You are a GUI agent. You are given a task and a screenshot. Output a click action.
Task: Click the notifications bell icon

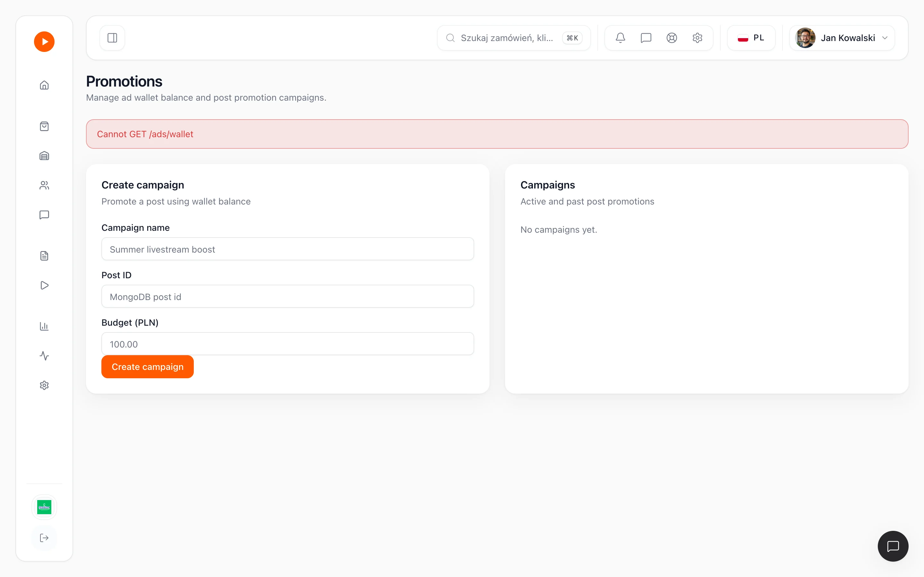click(x=620, y=38)
